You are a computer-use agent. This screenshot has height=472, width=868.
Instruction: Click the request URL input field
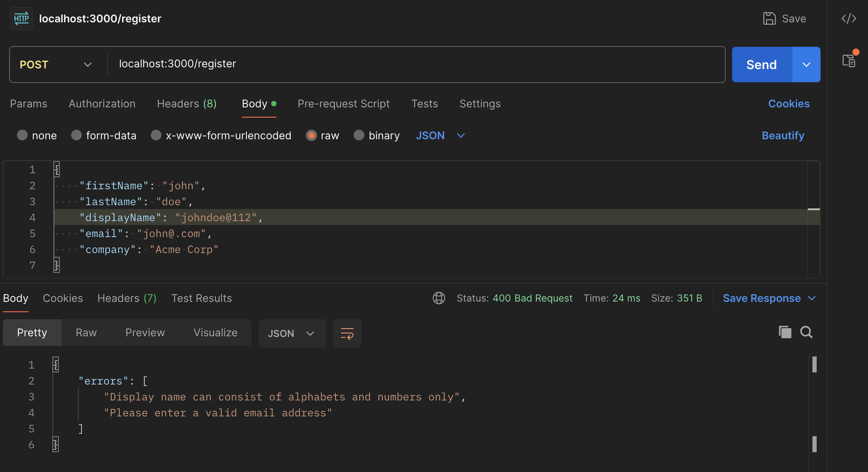[x=319, y=64]
